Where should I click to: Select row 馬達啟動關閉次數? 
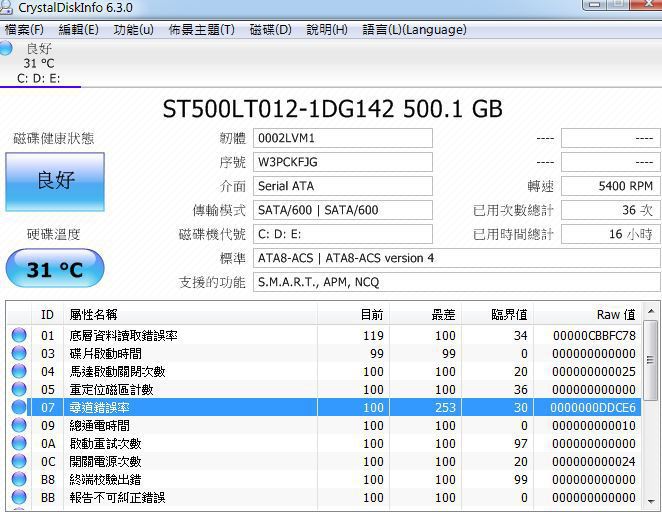(x=324, y=371)
